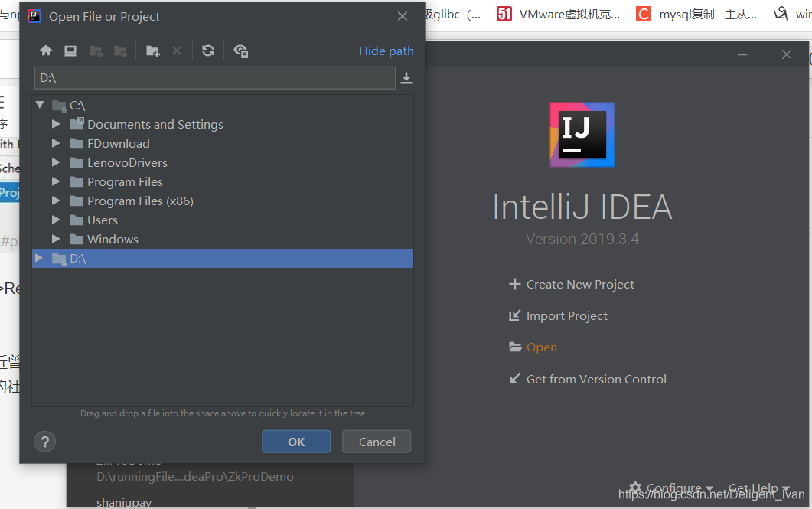The width and height of the screenshot is (812, 509).
Task: Click the red C mysql bookmark favicon
Action: [x=643, y=14]
